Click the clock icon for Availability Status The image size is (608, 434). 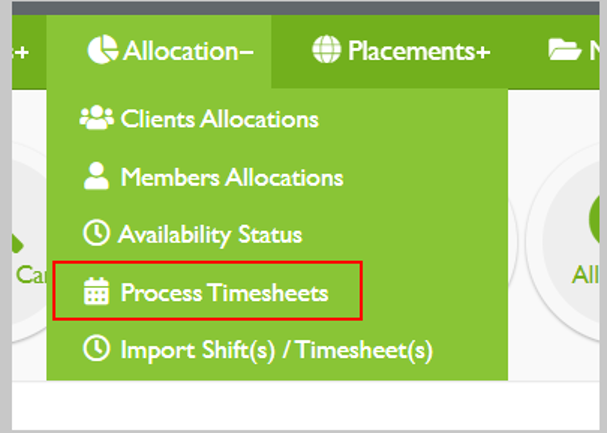tap(96, 234)
